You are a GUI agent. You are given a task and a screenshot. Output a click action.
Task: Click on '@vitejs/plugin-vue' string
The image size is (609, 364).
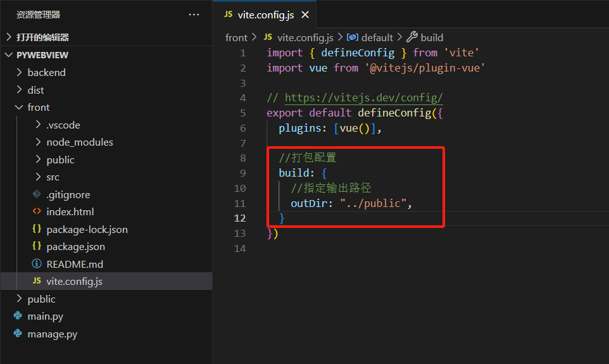coord(425,68)
